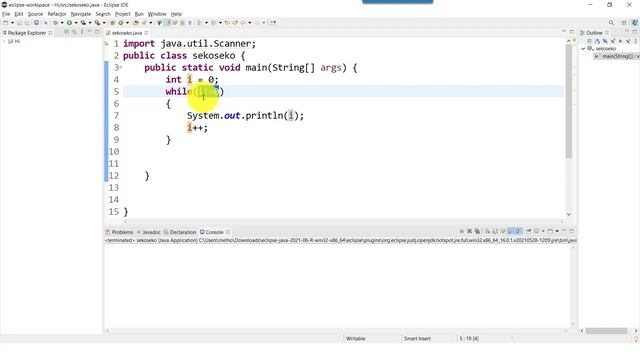This screenshot has height=360, width=640.
Task: Open the Search menu
Action: [103, 14]
